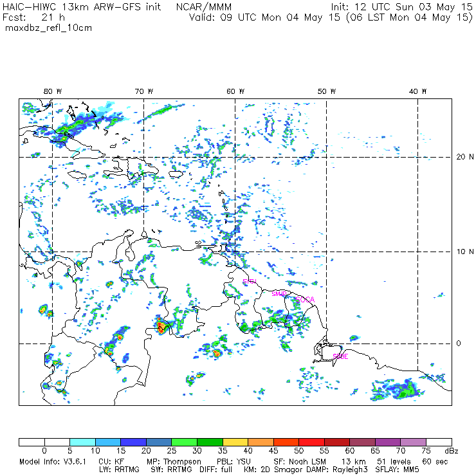Viewport: 476px width, 476px height.
Task: Click the '80 W' longitude label
Action: click(x=53, y=91)
